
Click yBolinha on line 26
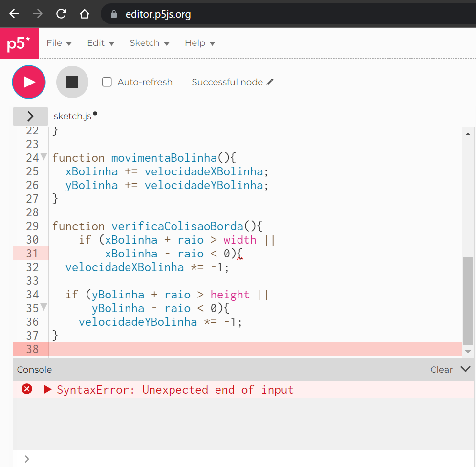pyautogui.click(x=92, y=186)
